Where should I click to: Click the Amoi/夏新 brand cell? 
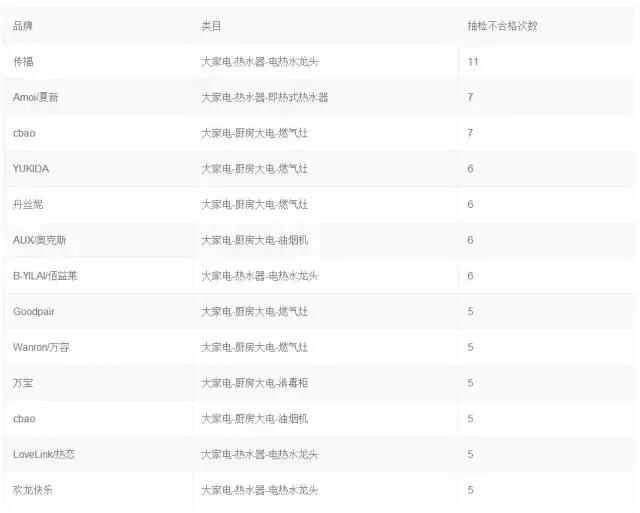pos(38,98)
